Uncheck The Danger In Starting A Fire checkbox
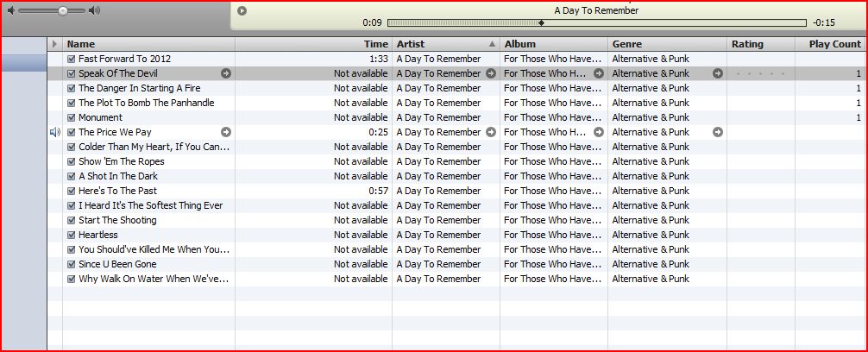 coord(71,88)
